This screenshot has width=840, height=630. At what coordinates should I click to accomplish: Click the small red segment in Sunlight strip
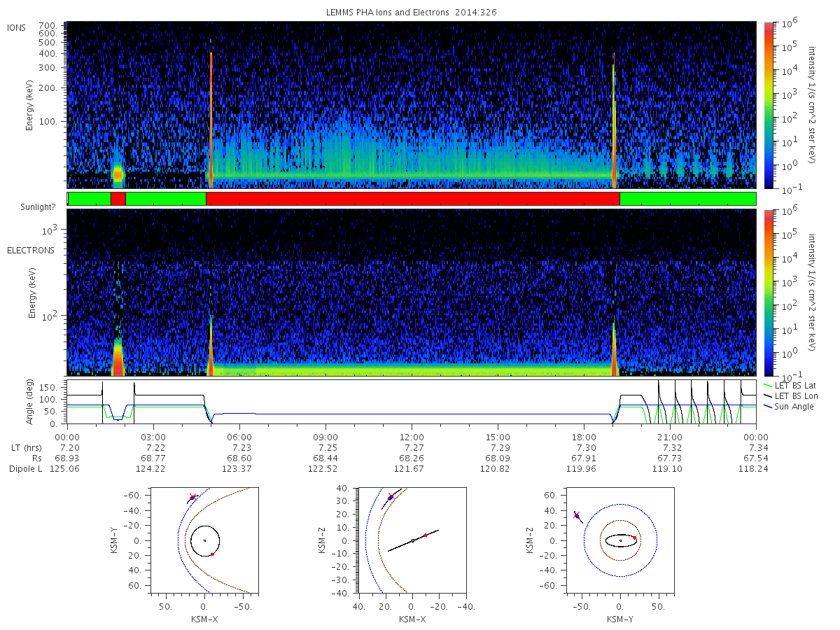point(118,199)
